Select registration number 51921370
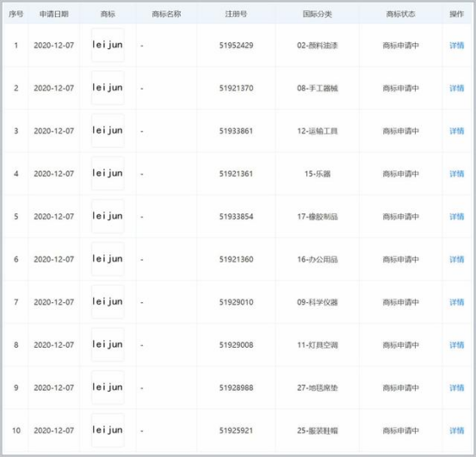This screenshot has width=476, height=457. click(236, 89)
